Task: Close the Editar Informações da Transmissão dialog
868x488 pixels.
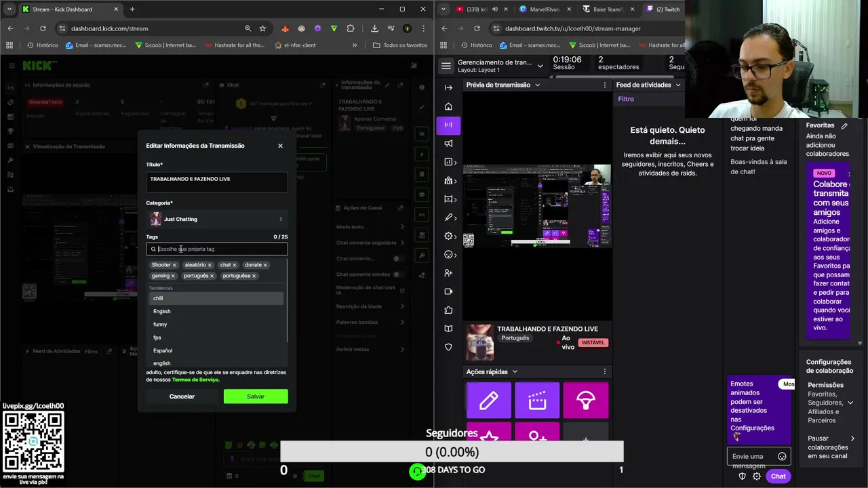Action: pyautogui.click(x=280, y=146)
